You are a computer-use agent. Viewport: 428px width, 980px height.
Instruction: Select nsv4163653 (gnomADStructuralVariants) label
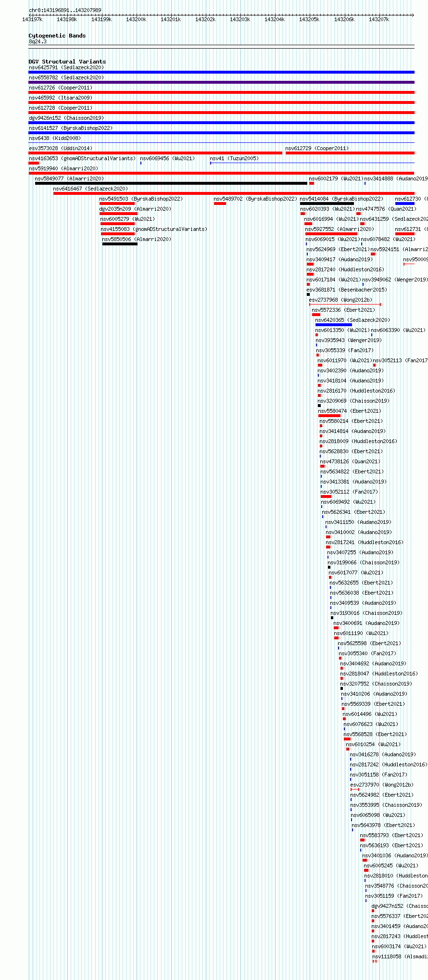click(82, 158)
